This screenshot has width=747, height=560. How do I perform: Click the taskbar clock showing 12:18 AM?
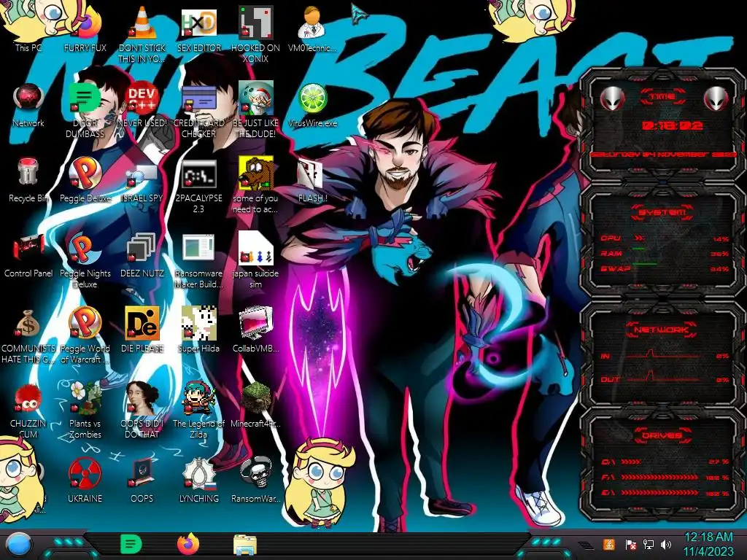click(x=708, y=544)
